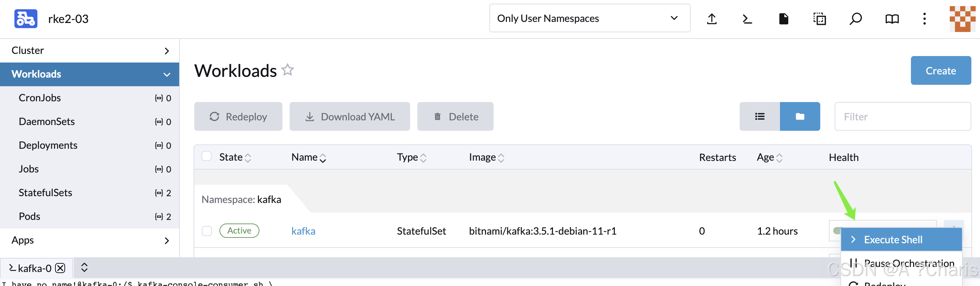This screenshot has height=286, width=980.
Task: Click the StatefulSet type cell
Action: pos(421,231)
